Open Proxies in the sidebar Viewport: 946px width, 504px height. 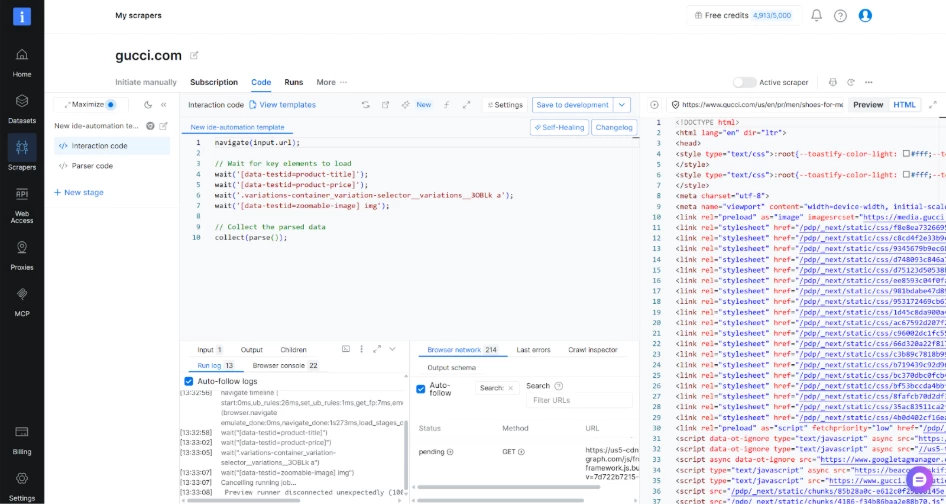(x=22, y=256)
